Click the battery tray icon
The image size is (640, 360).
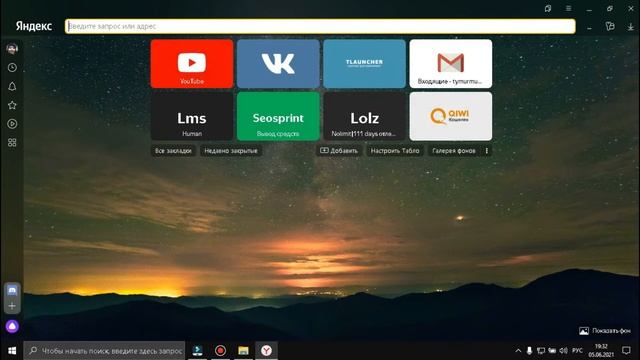(x=552, y=351)
